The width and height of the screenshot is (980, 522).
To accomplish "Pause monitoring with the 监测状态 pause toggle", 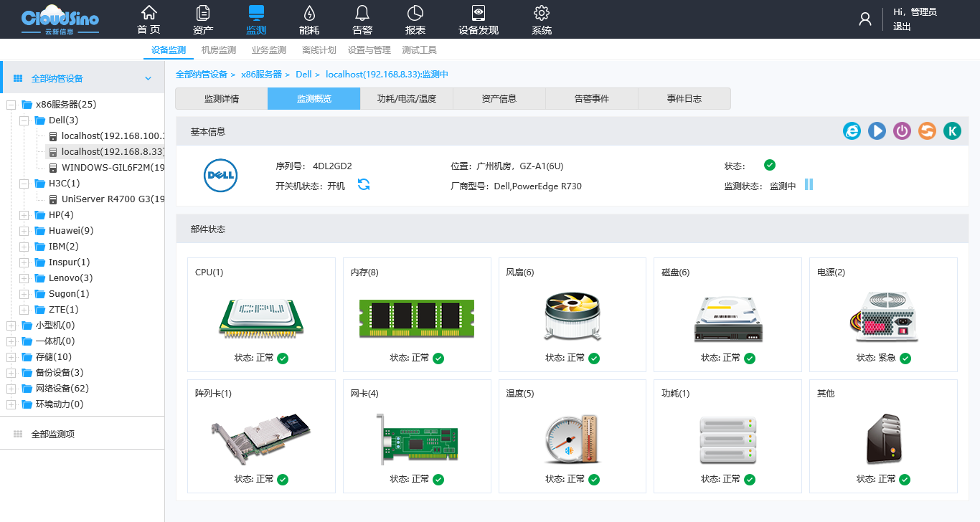I will click(809, 185).
